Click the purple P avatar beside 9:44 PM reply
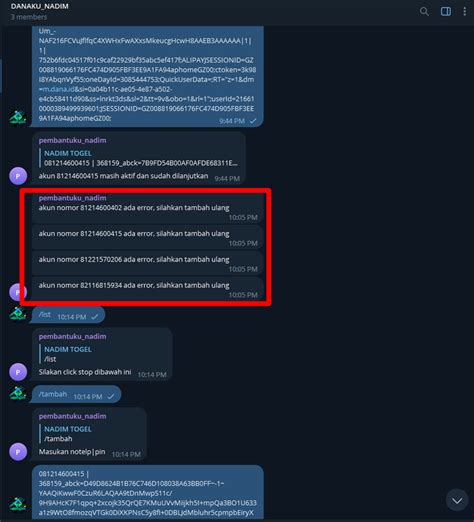Viewport: 474px width, 522px height. (18, 176)
